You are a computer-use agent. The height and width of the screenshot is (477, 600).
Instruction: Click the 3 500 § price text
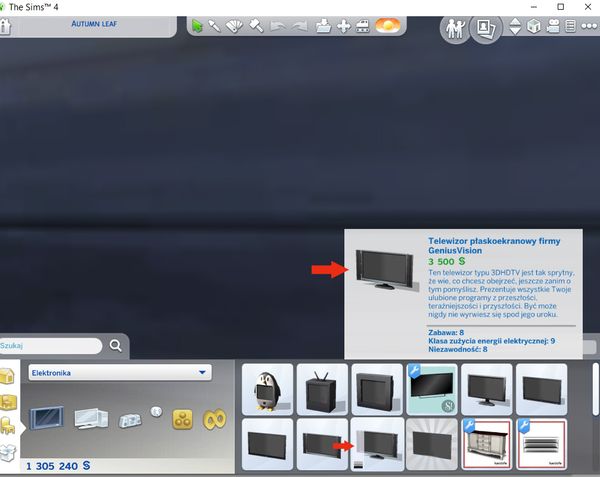(446, 262)
